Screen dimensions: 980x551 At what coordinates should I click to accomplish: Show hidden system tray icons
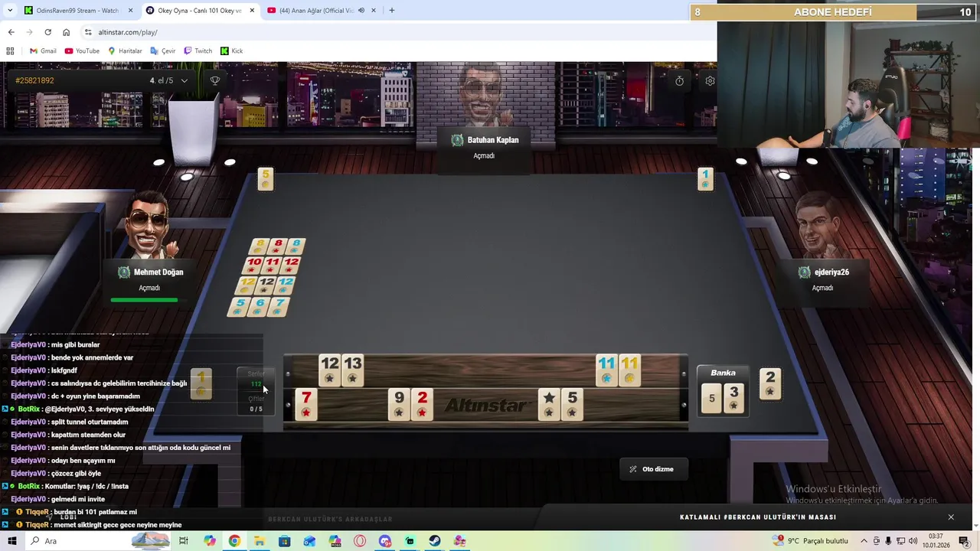[x=863, y=541]
